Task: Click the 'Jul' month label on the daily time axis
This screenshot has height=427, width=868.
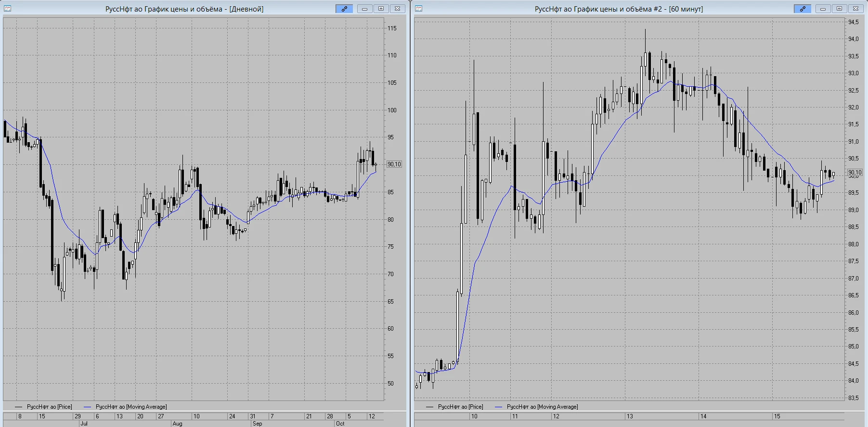Action: (84, 424)
